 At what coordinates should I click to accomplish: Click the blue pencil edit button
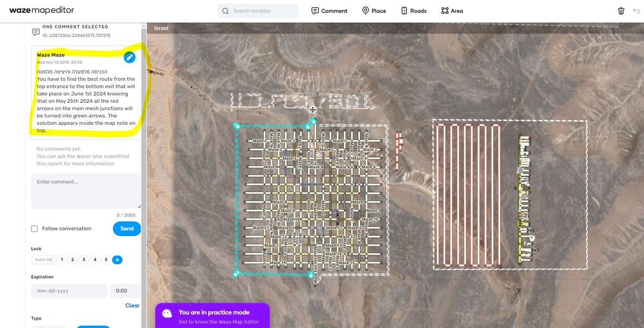[x=129, y=57]
